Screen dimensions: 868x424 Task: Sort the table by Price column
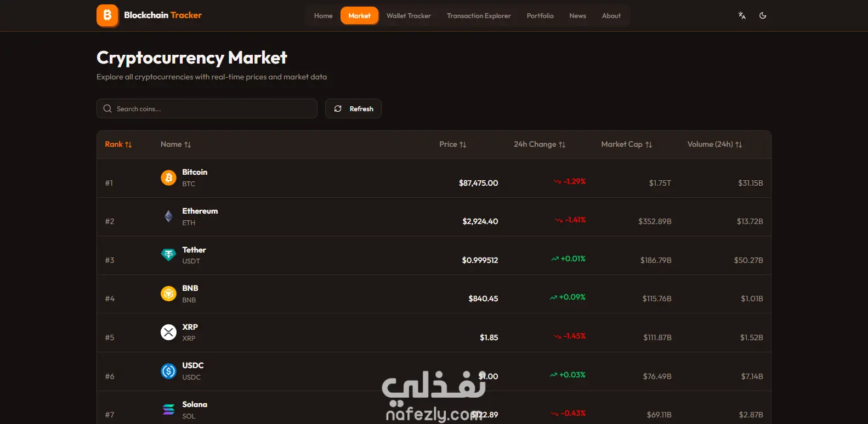tap(453, 145)
